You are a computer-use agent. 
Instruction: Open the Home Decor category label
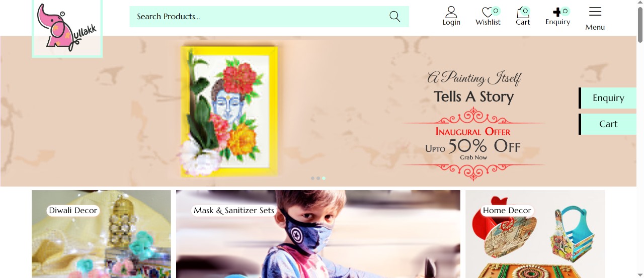coord(507,211)
